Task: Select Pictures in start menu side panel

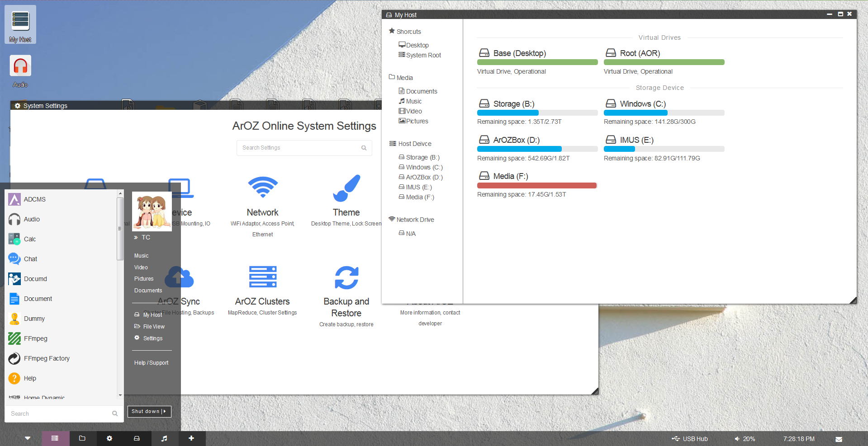Action: [144, 279]
